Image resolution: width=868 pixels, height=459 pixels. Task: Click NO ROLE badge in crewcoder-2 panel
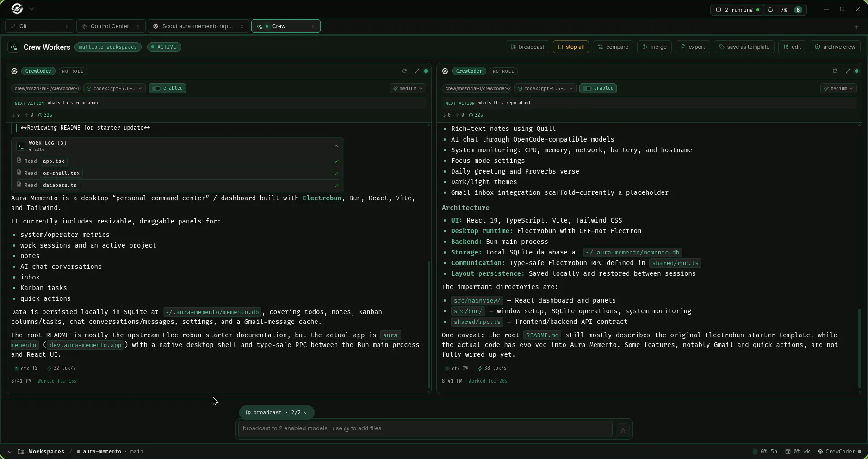click(x=503, y=71)
